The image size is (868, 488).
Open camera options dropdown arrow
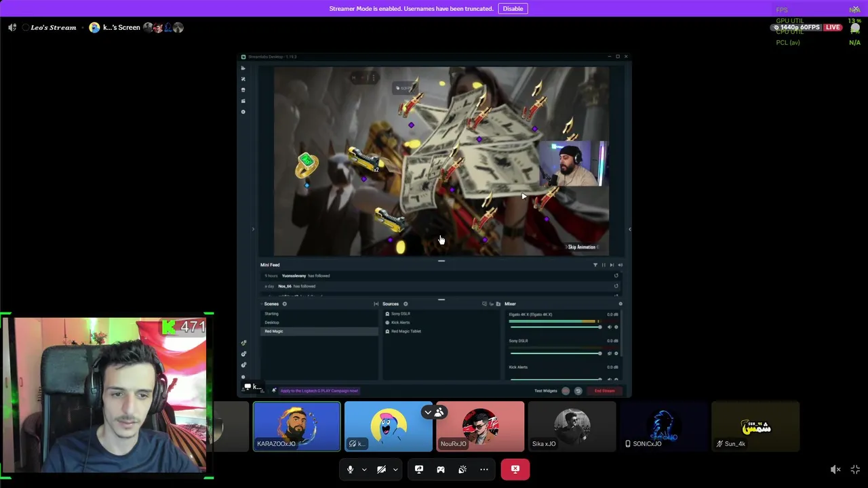[x=395, y=469]
